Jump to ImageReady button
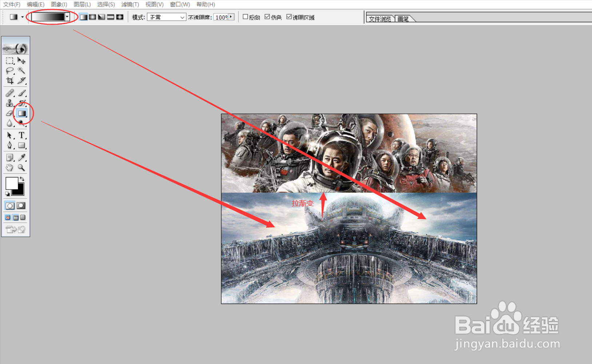 coord(16,229)
